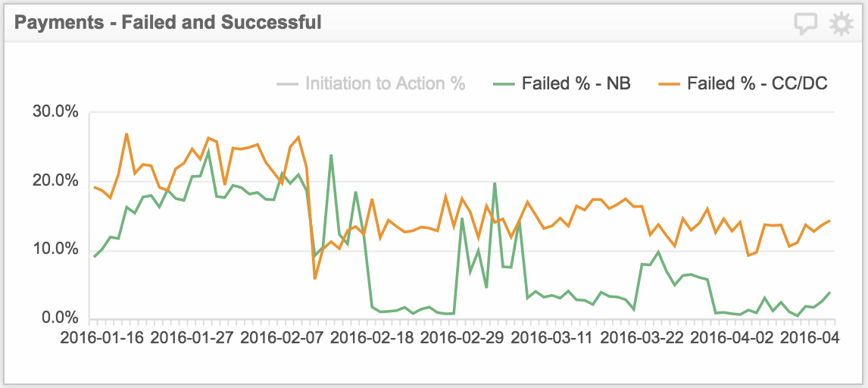Select the 10.0% y-axis label
Viewport: 868px width, 388px height.
(x=56, y=250)
